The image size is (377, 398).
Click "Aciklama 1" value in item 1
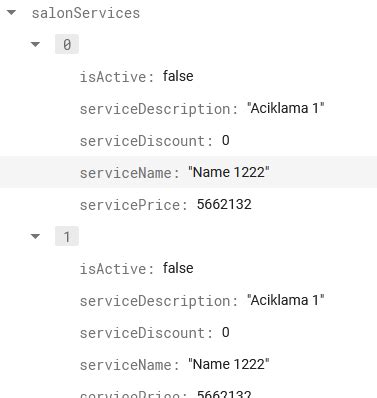(286, 300)
